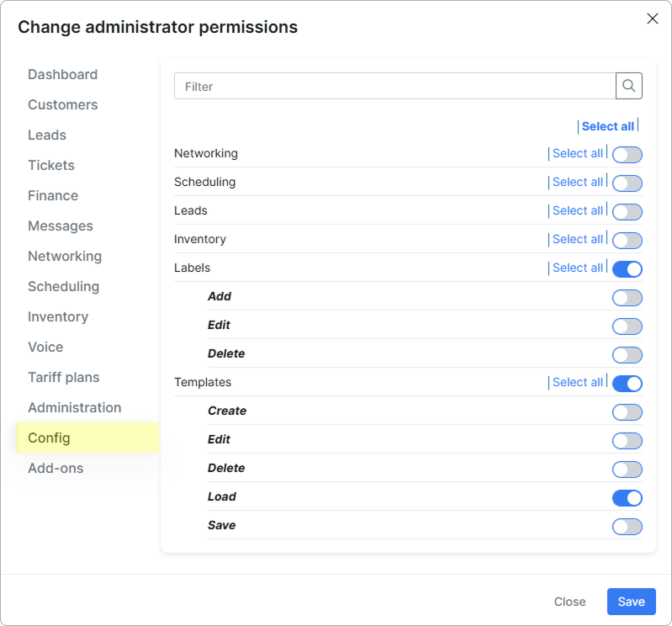Enable the Templates Save toggle

[x=627, y=527]
